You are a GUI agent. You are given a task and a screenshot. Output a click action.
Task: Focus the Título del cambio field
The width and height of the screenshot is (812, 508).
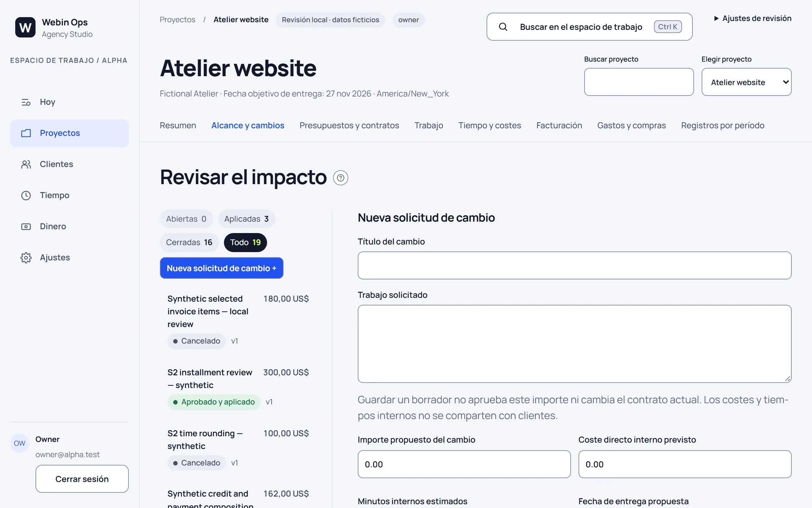click(574, 265)
